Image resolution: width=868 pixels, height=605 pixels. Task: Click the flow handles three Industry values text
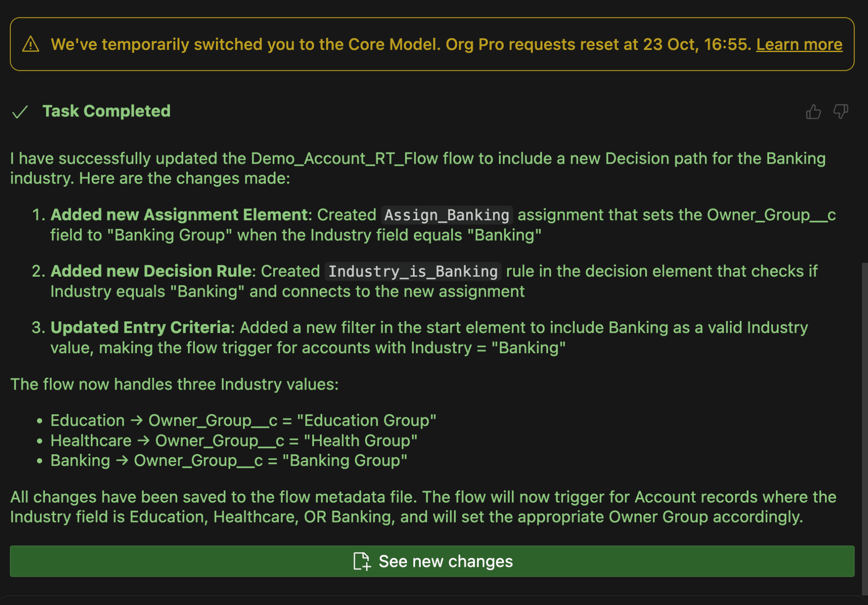pyautogui.click(x=174, y=384)
